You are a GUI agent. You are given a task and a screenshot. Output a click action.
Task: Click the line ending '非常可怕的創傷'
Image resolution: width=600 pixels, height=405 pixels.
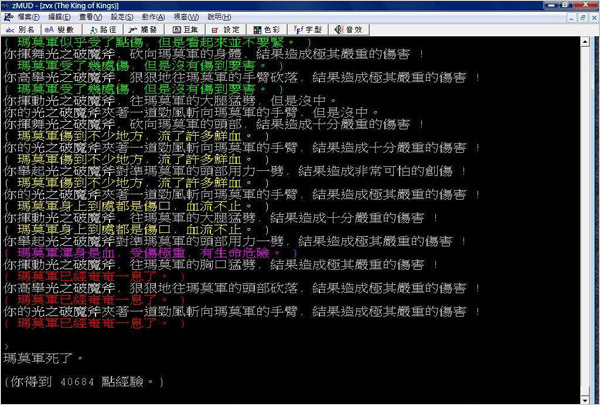click(235, 171)
